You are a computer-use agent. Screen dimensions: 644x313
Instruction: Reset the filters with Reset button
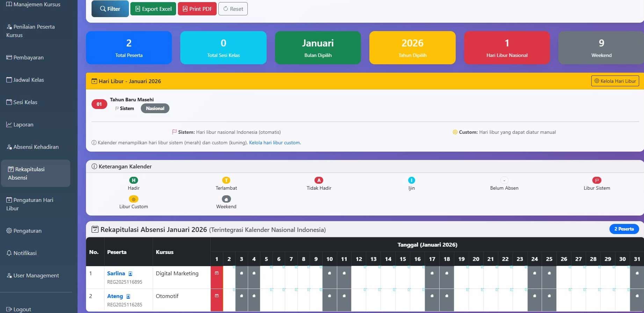pyautogui.click(x=233, y=9)
